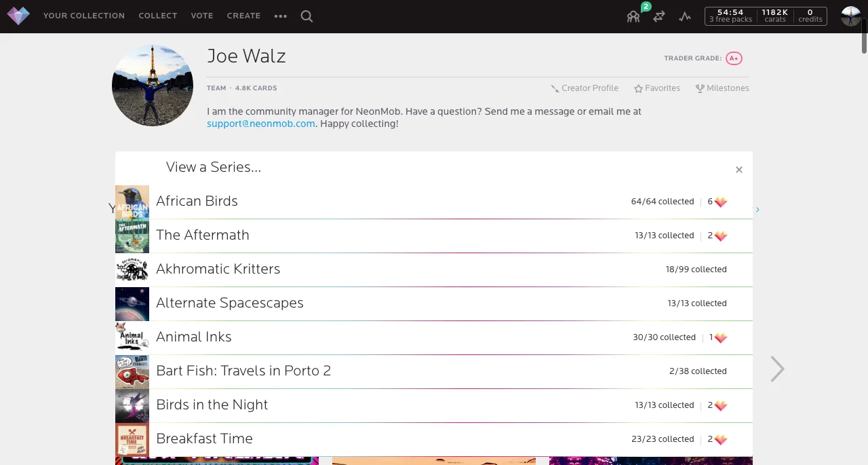Screen dimensions: 868x465
Task: Click the "2/38 collected" text
Action: [698, 371]
